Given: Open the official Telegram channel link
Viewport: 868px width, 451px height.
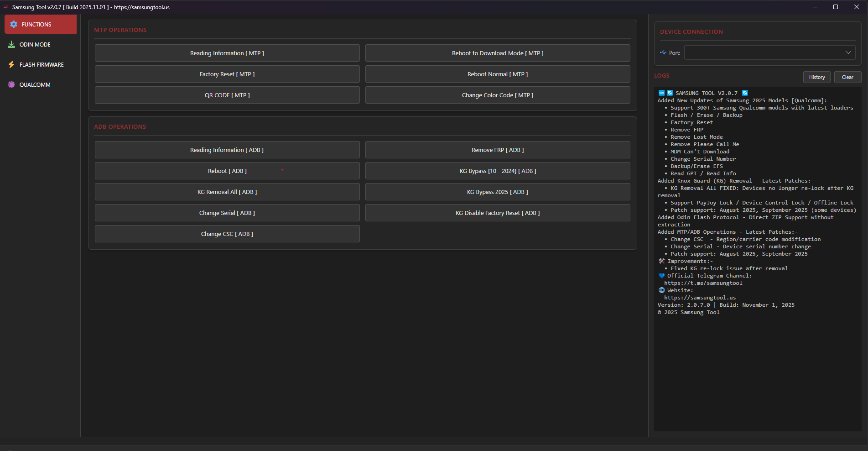Looking at the screenshot, I should pyautogui.click(x=703, y=283).
